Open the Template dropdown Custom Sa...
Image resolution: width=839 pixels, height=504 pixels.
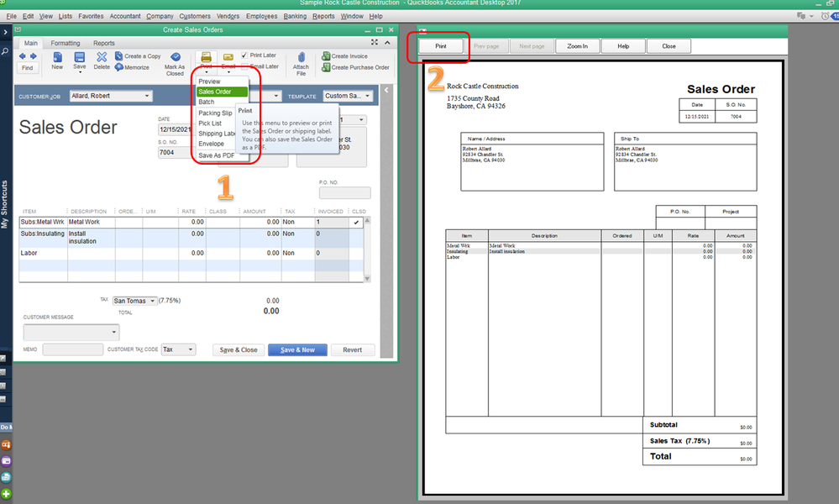pyautogui.click(x=368, y=96)
